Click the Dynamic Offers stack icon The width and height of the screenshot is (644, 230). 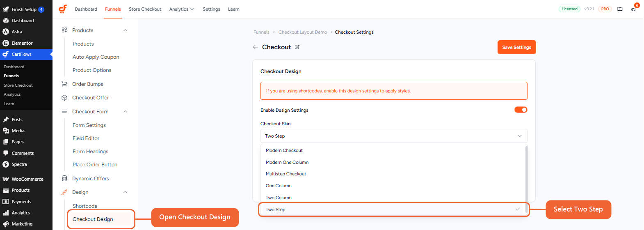tap(64, 178)
